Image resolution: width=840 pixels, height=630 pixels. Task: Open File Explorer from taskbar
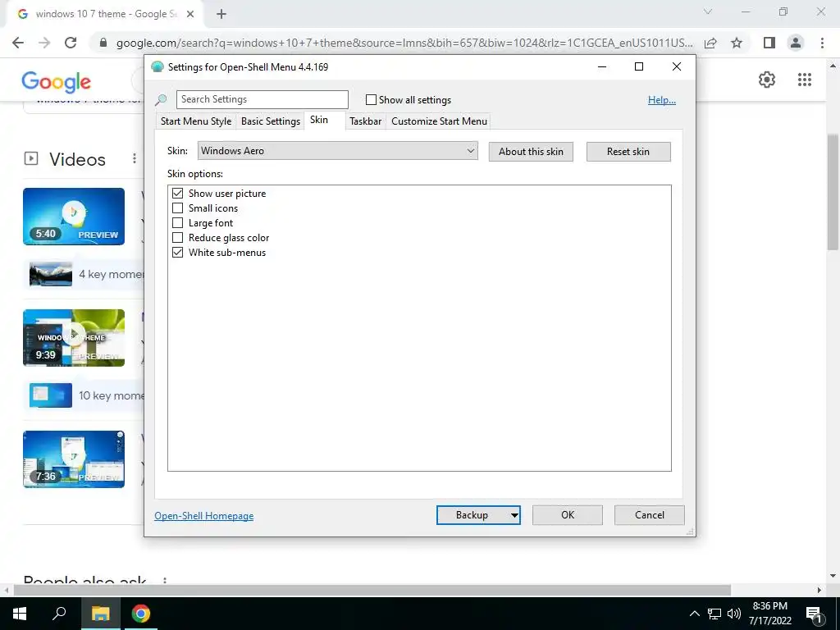tap(100, 614)
